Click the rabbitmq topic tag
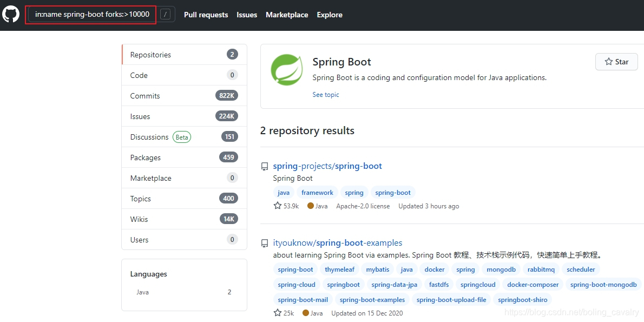The width and height of the screenshot is (644, 322). pos(541,270)
